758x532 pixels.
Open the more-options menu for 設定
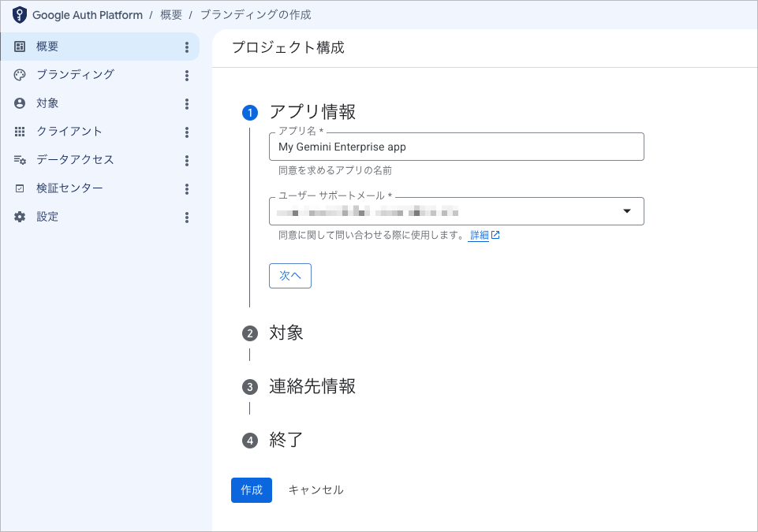click(187, 218)
